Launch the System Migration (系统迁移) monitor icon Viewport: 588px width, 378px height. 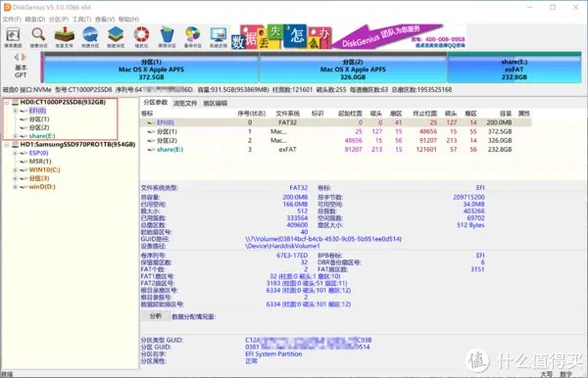pyautogui.click(x=219, y=37)
